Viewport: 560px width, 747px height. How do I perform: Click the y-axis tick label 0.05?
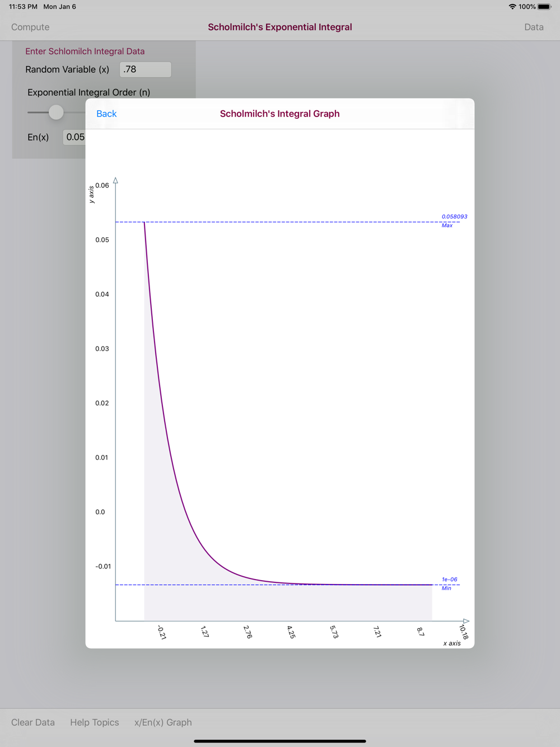[x=102, y=240]
